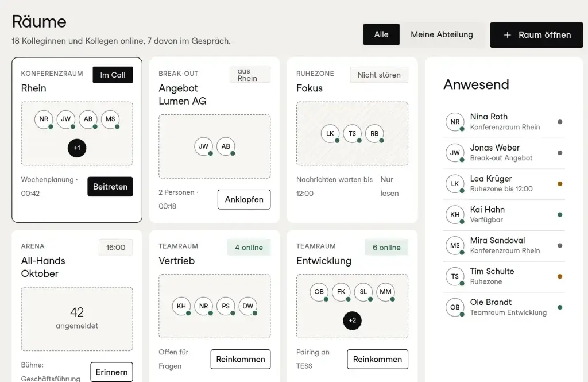Screen dimensions: 588x382
Task: Click the 42 angemeldet count
Action: coord(77,318)
